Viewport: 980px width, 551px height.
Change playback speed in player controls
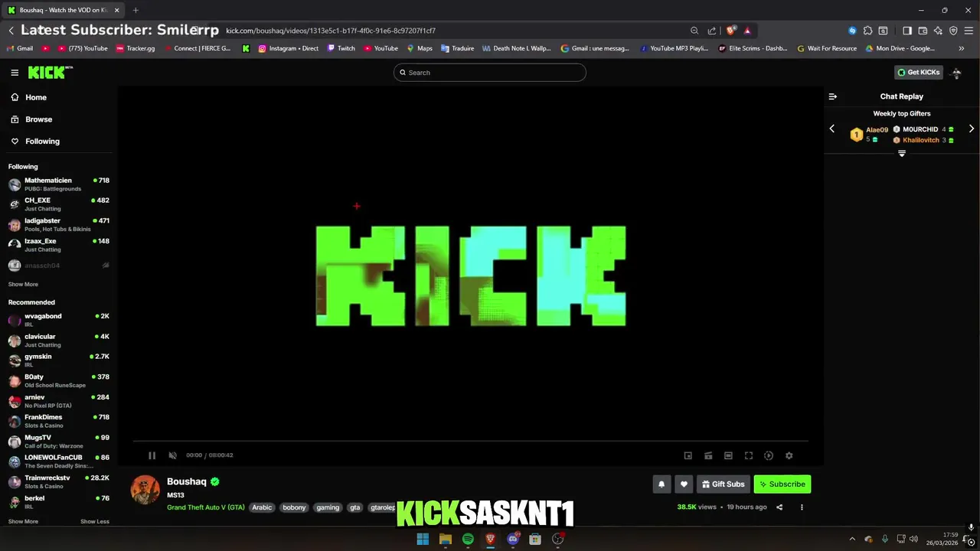click(769, 455)
